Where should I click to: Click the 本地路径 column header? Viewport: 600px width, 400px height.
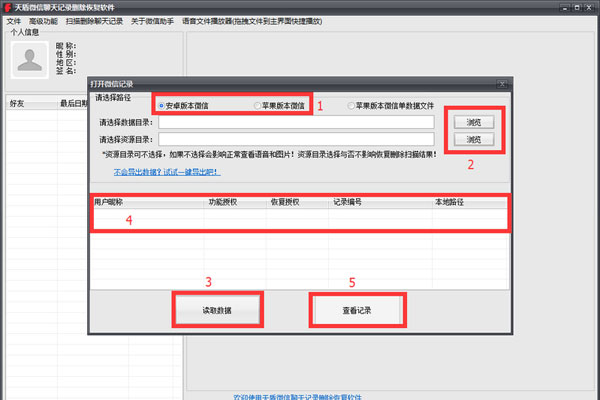(x=450, y=201)
